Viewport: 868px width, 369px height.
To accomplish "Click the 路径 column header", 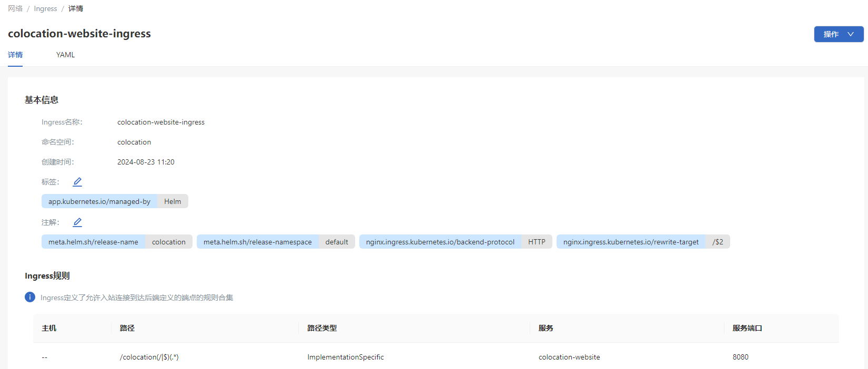I will point(127,328).
